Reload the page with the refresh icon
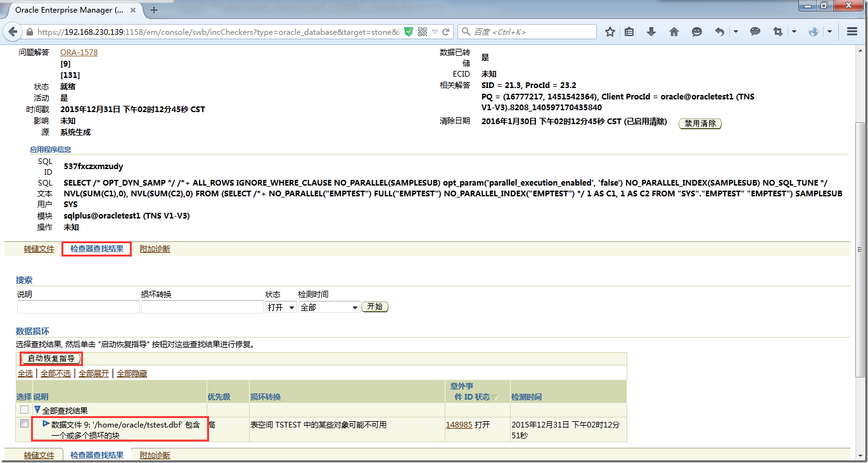 446,32
